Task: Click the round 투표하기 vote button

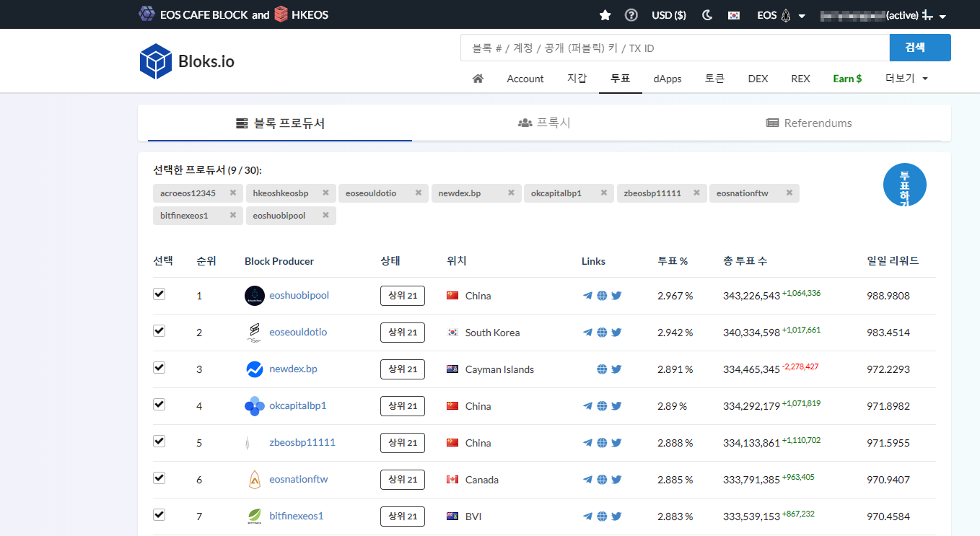Action: 905,186
